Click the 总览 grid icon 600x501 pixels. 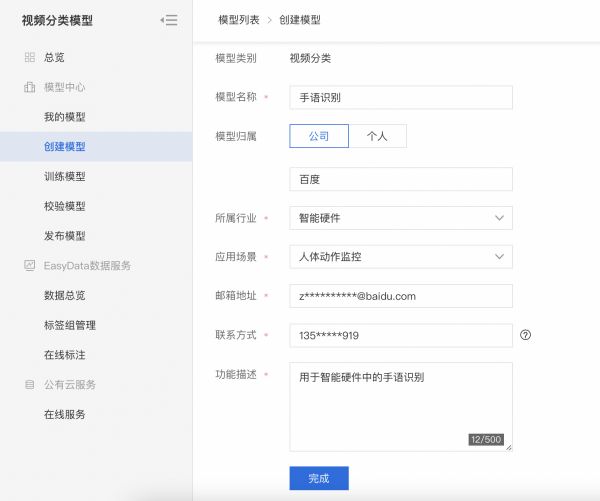pyautogui.click(x=29, y=57)
